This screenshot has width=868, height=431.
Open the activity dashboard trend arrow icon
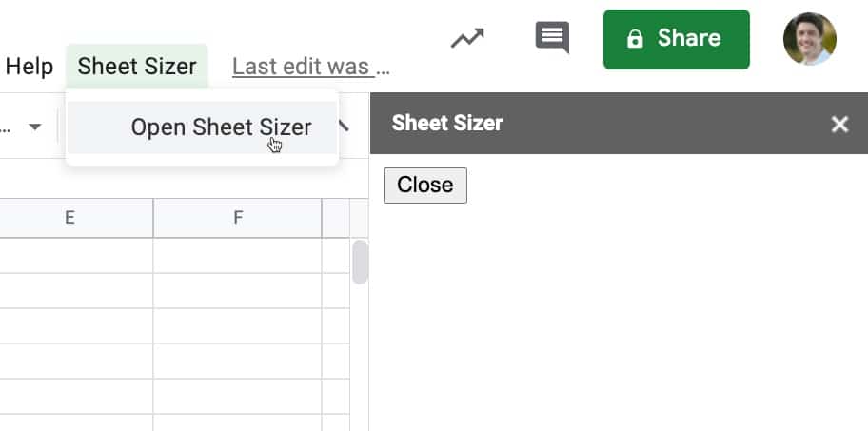pos(467,38)
